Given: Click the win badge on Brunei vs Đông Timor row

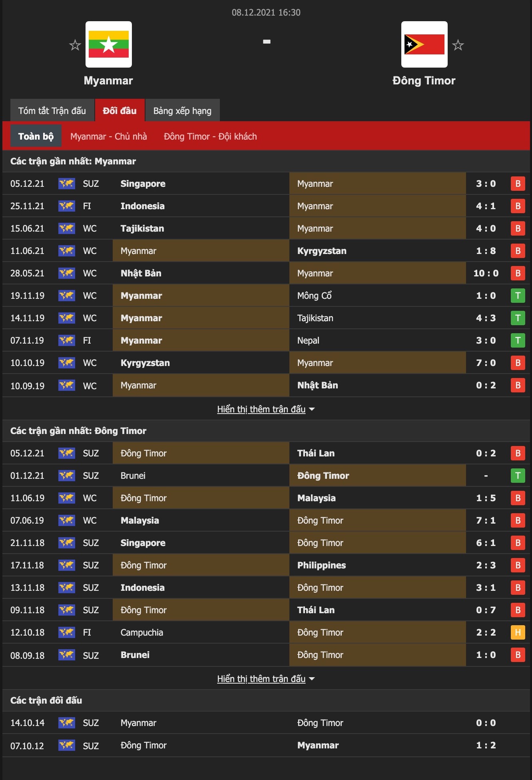Looking at the screenshot, I should 518,476.
